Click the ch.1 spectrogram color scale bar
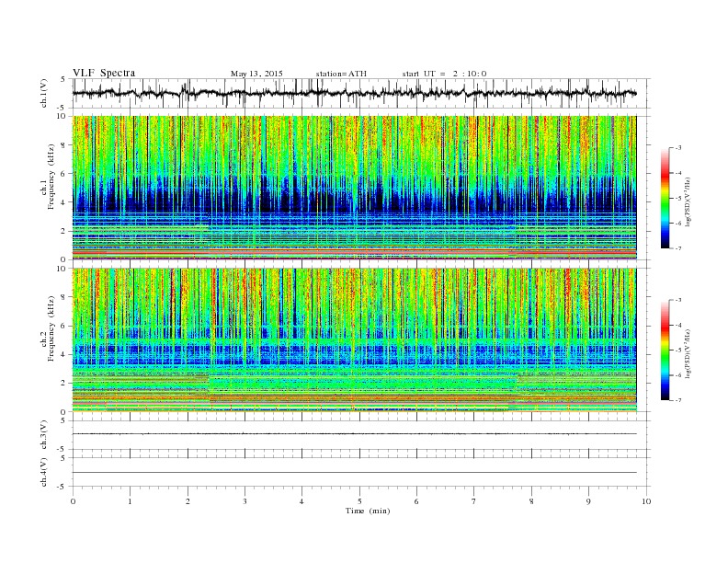 coord(665,198)
